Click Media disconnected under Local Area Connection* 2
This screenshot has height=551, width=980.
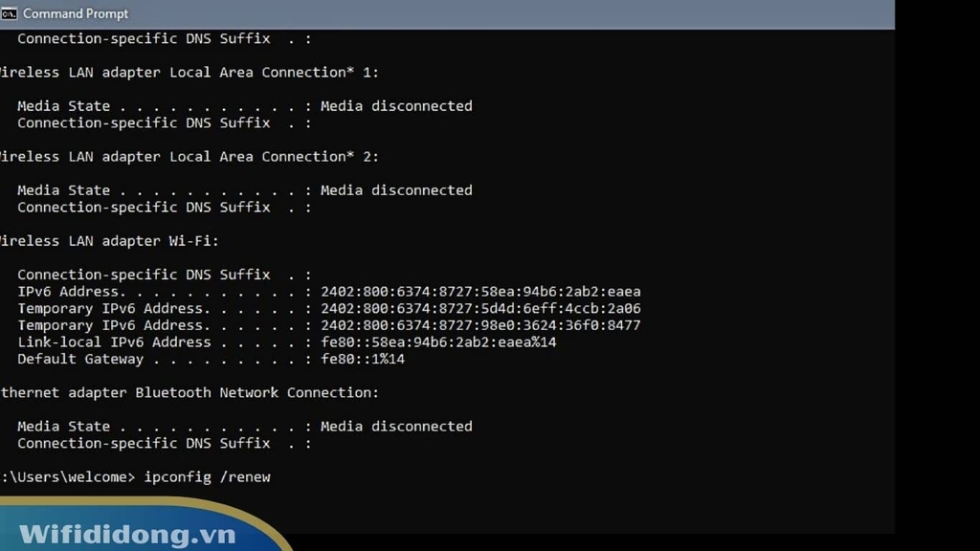(x=396, y=190)
